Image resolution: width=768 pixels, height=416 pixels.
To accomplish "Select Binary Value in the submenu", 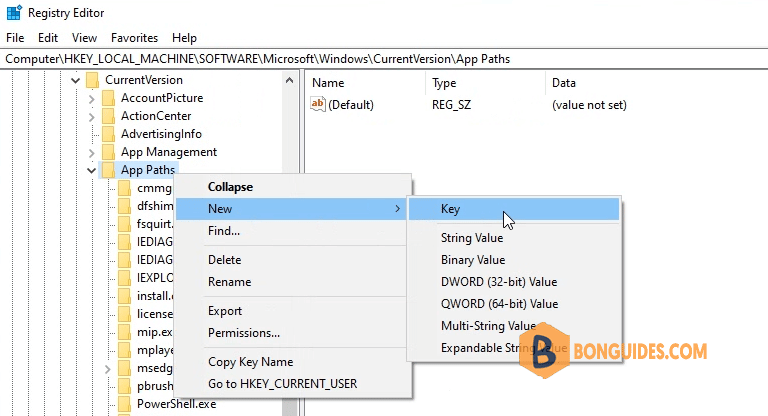I will pos(514,260).
